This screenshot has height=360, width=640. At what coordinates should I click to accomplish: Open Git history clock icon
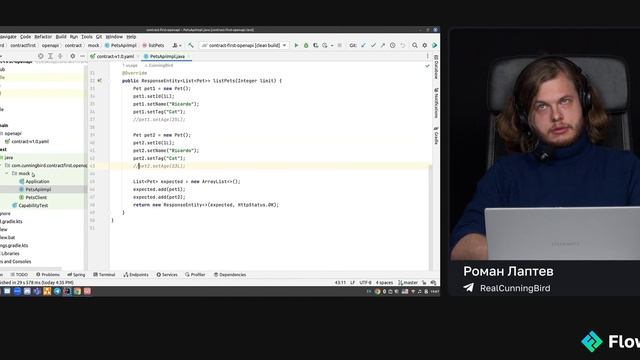pos(393,45)
